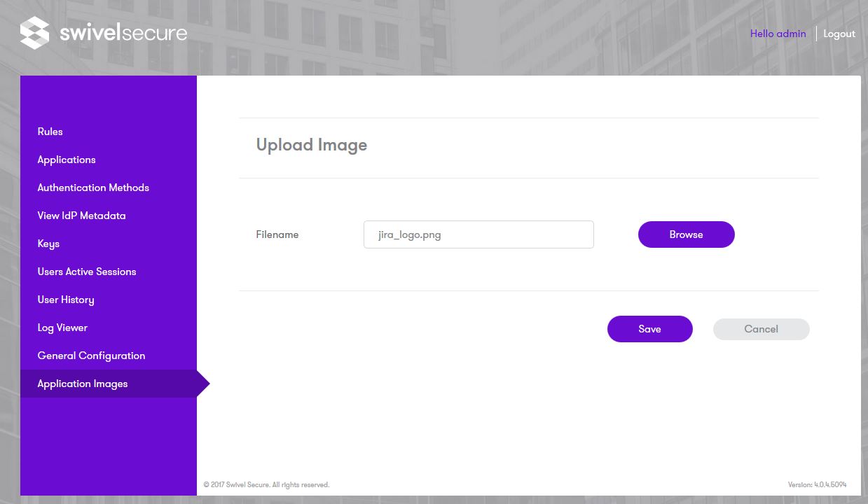View Users Active Sessions
868x504 pixels.
pos(87,272)
